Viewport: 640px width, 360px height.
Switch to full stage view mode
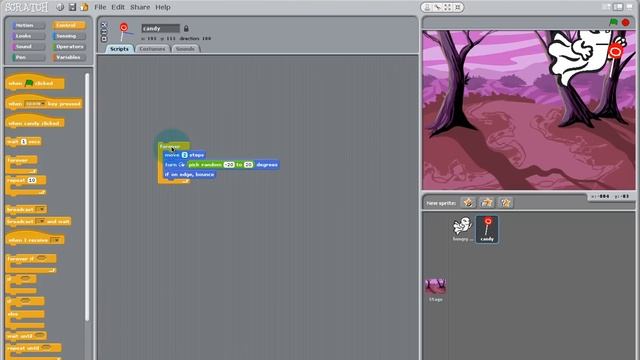[618, 7]
